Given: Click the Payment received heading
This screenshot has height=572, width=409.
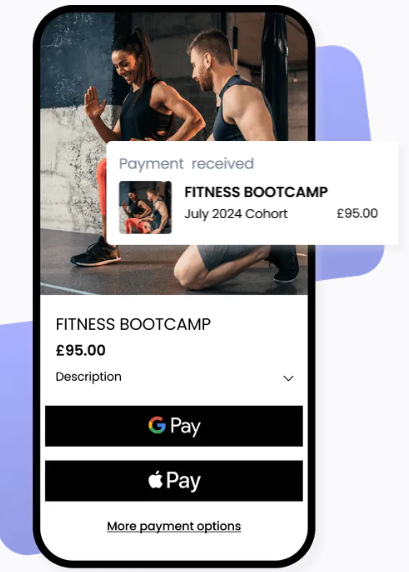Looking at the screenshot, I should tap(186, 163).
